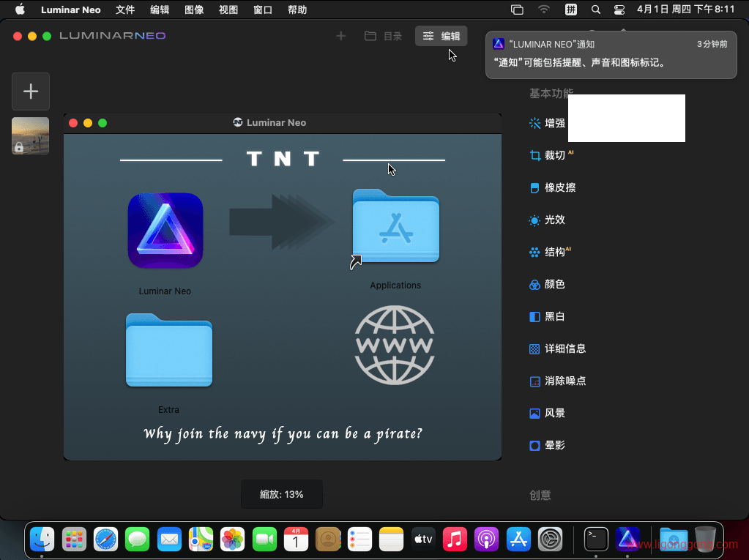The image size is (749, 560).
Task: Open the Crop (裁切) tool
Action: [551, 155]
